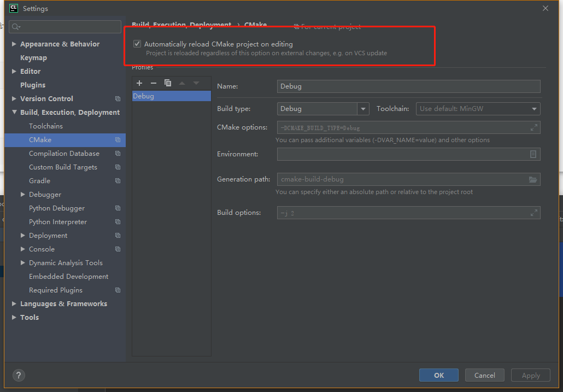Open the Toolchain dropdown
563x392 pixels.
[534, 108]
